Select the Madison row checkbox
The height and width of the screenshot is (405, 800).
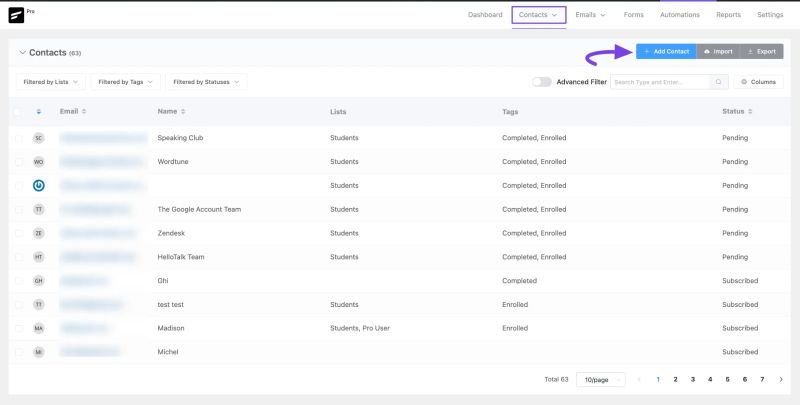[x=19, y=328]
